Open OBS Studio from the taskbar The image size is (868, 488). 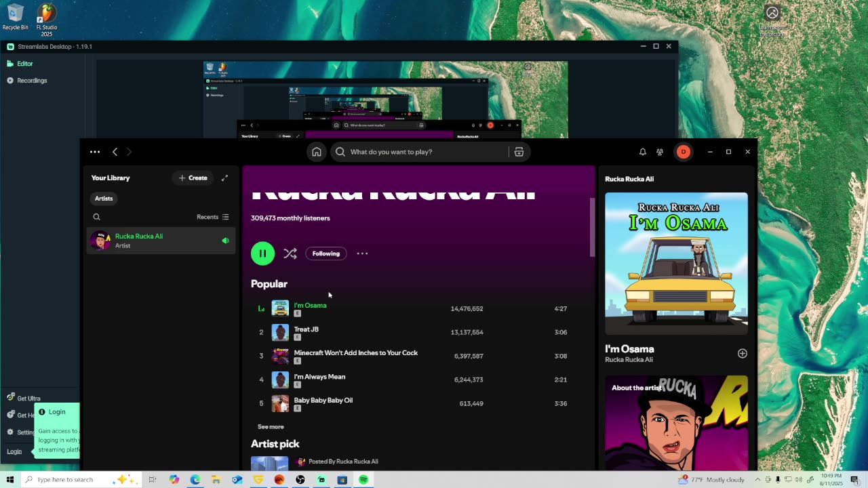[300, 480]
